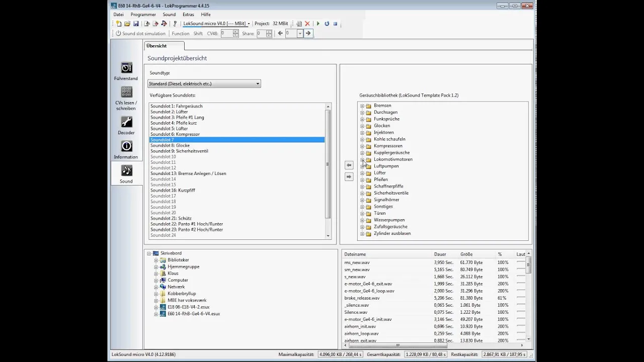644x362 pixels.
Task: Open the Soundtyp dropdown
Action: pos(204,83)
